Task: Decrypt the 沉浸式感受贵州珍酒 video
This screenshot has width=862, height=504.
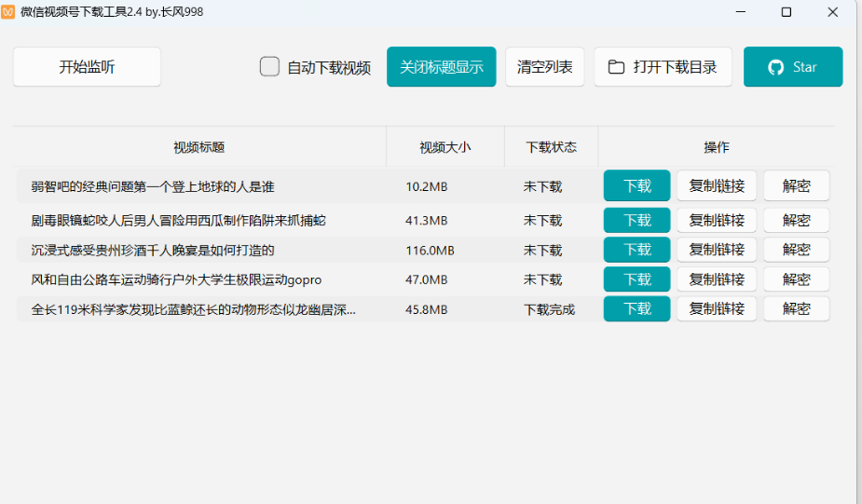Action: (796, 250)
